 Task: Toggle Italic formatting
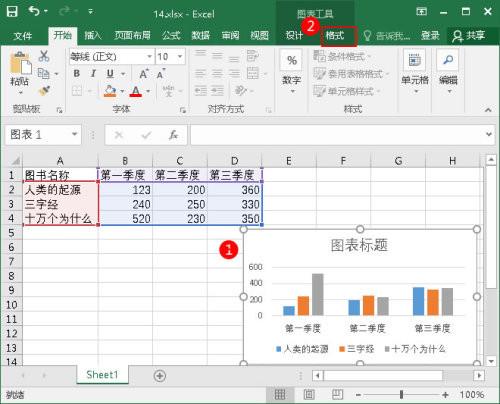(x=94, y=73)
